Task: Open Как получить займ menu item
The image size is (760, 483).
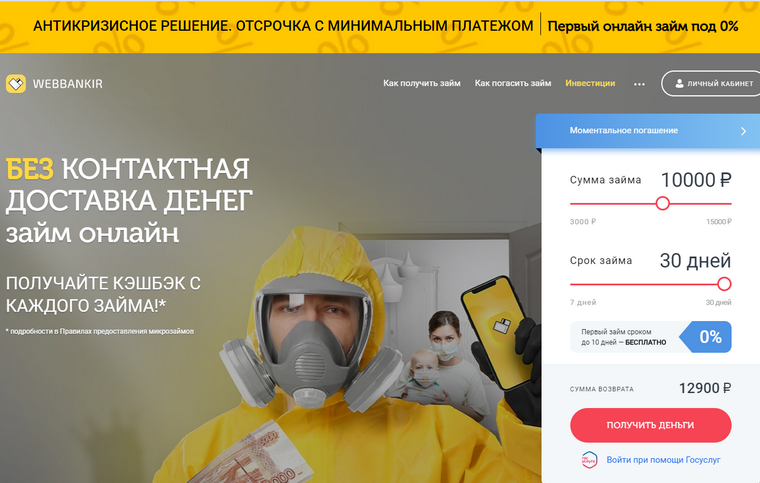Action: [422, 83]
